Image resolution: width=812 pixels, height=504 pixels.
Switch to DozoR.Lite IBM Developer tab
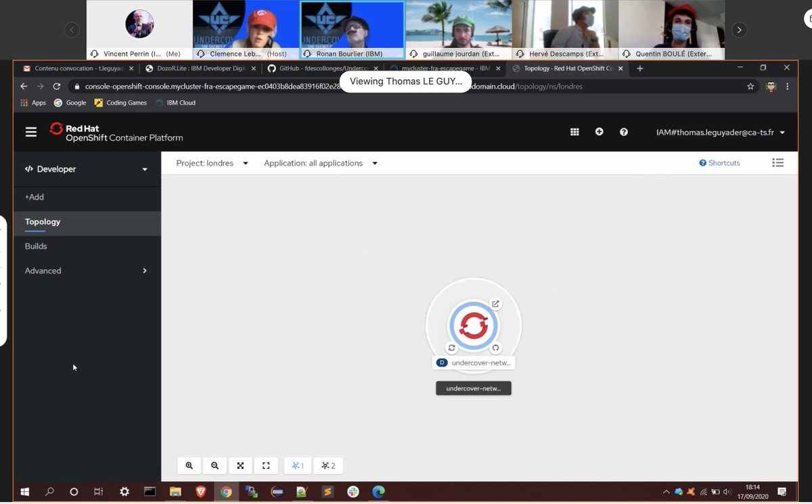(x=200, y=68)
